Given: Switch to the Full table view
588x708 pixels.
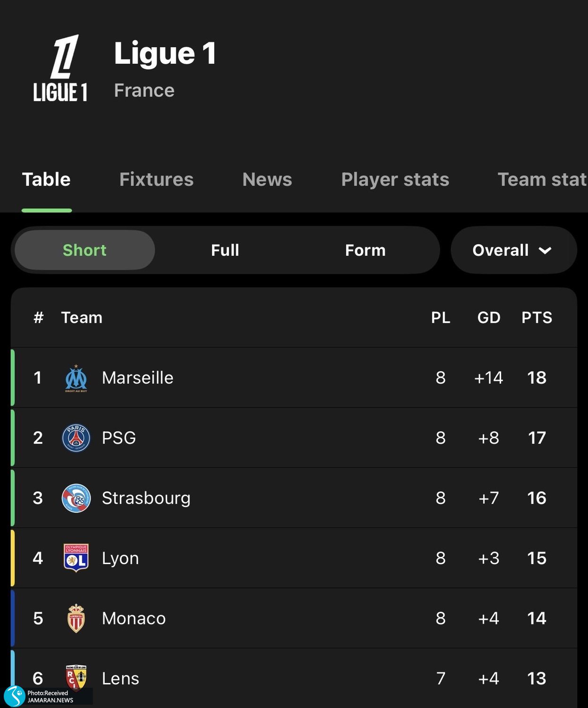Looking at the screenshot, I should (225, 250).
